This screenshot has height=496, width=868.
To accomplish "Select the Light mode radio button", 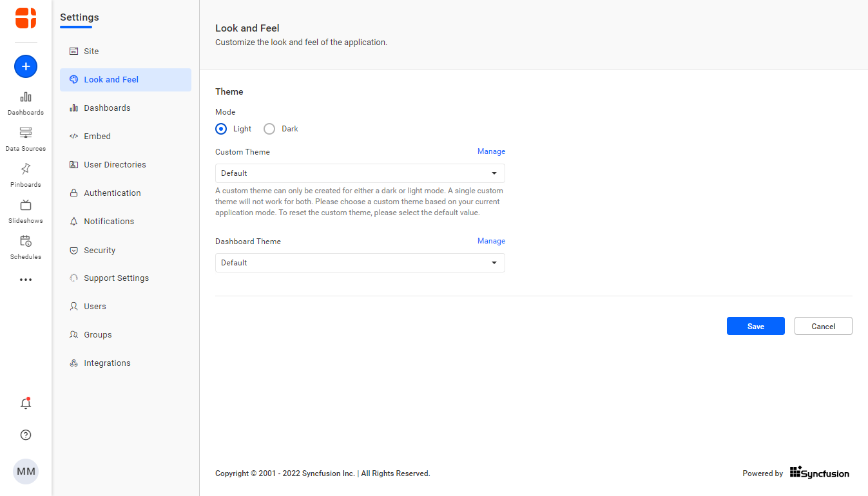I will (x=222, y=129).
